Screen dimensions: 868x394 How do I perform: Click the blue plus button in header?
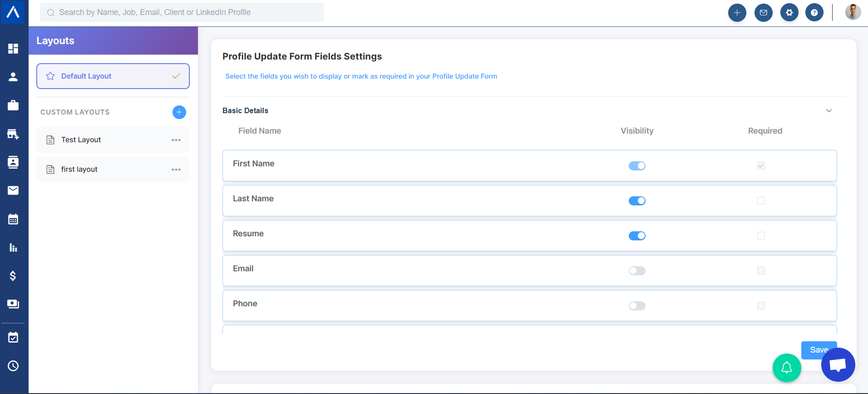[x=737, y=13]
